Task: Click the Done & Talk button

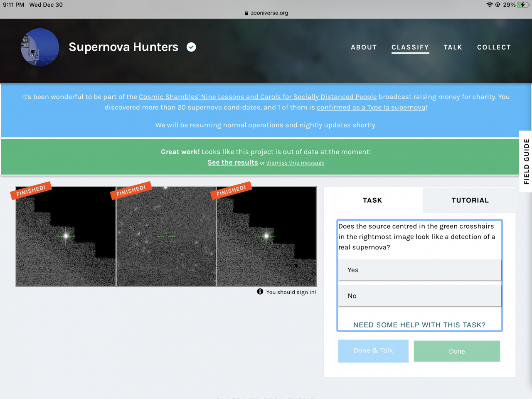Action: [x=373, y=351]
